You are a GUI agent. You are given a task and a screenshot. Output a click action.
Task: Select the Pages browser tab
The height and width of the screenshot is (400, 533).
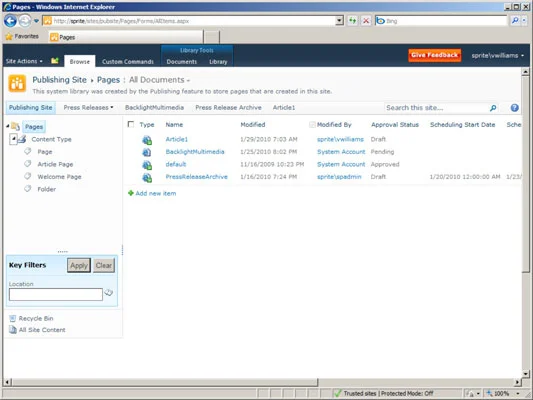126,37
